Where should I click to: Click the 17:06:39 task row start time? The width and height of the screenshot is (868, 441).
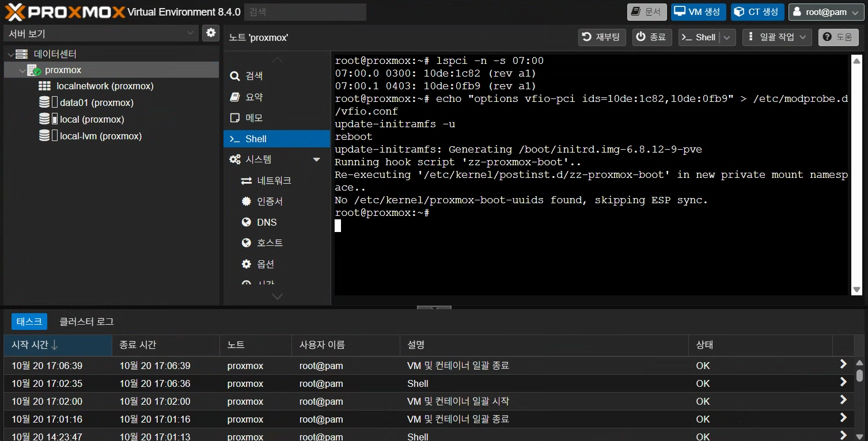pos(47,366)
